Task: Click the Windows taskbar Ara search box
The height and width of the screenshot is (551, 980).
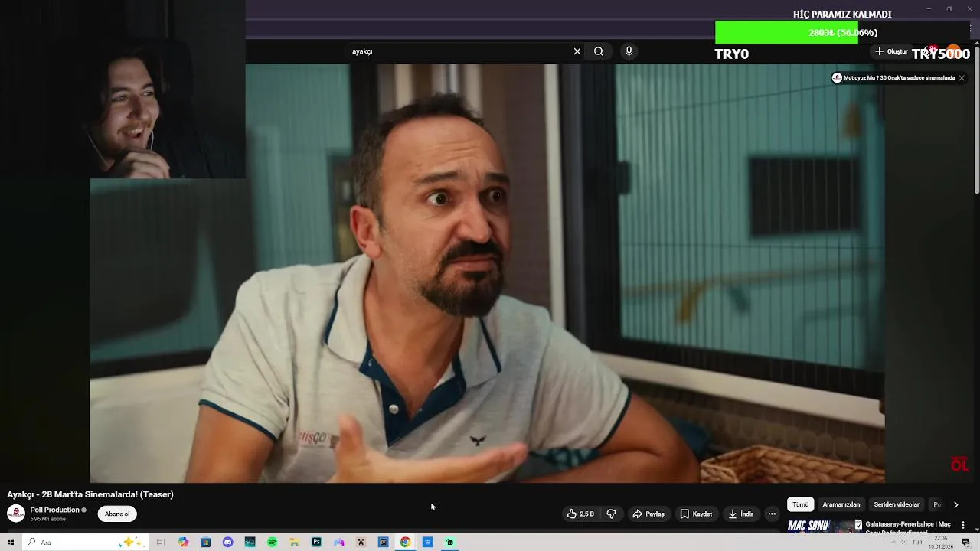Action: 84,542
